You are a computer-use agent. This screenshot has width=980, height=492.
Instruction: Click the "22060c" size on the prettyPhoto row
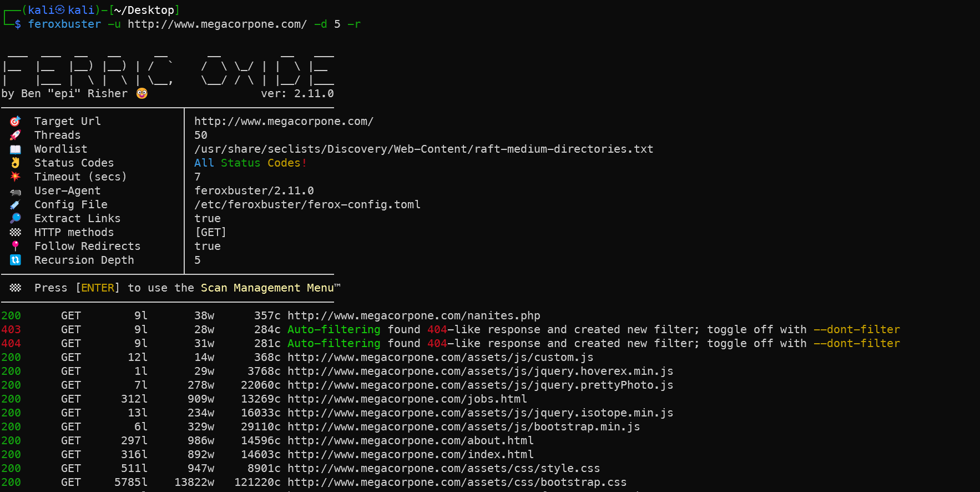pyautogui.click(x=261, y=385)
